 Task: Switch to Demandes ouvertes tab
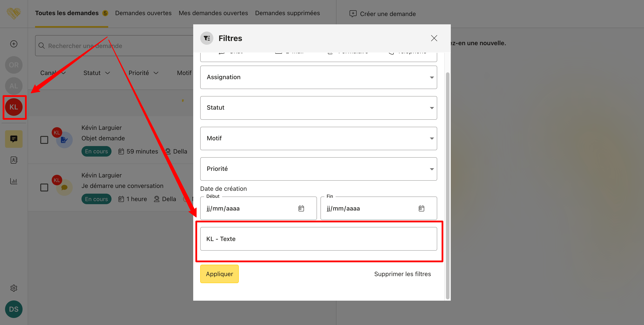pos(143,13)
